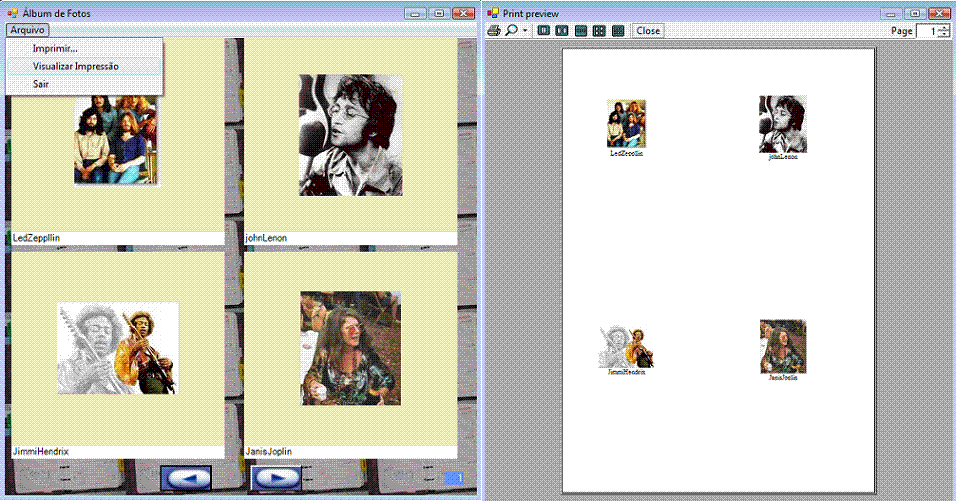Screen dimensions: 956x501
Task: Show two pages layout in Print preview
Action: pyautogui.click(x=562, y=30)
